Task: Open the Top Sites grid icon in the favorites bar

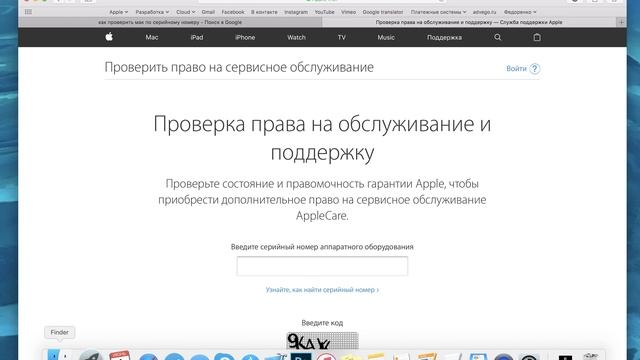Action: (x=28, y=12)
